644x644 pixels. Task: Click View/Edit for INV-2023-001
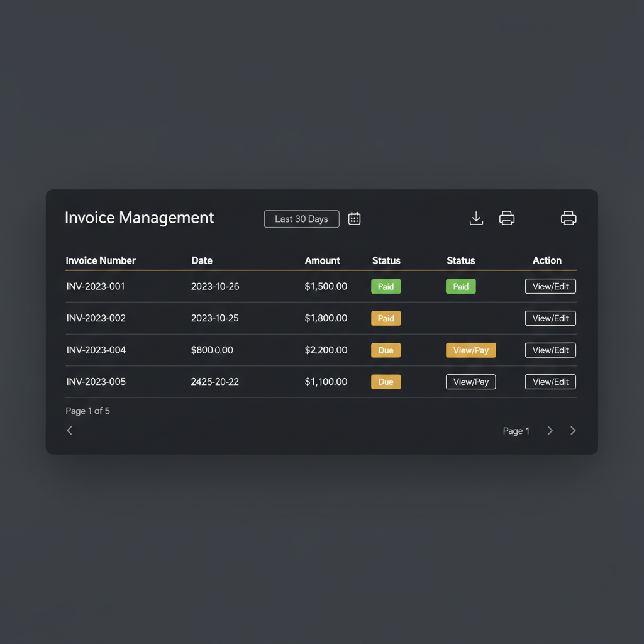pos(550,286)
